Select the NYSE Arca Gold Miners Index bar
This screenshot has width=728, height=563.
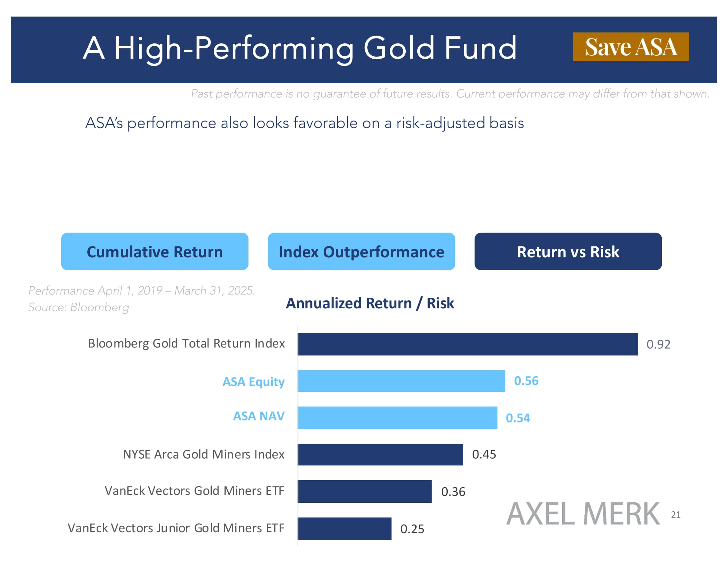[x=380, y=454]
